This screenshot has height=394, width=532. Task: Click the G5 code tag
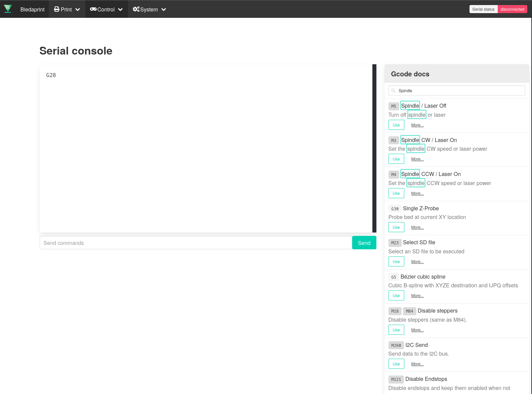click(394, 277)
